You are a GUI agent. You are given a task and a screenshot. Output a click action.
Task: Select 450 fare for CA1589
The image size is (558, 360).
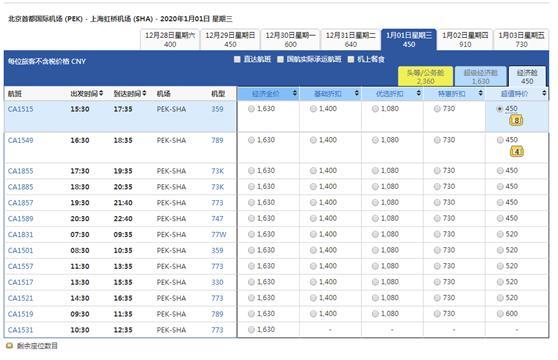pyautogui.click(x=500, y=218)
